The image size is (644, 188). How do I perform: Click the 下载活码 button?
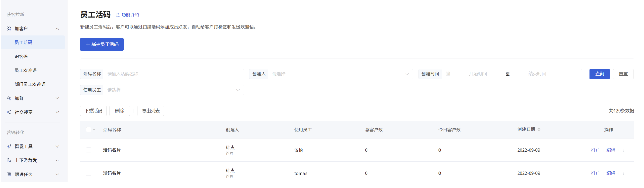[x=93, y=111]
